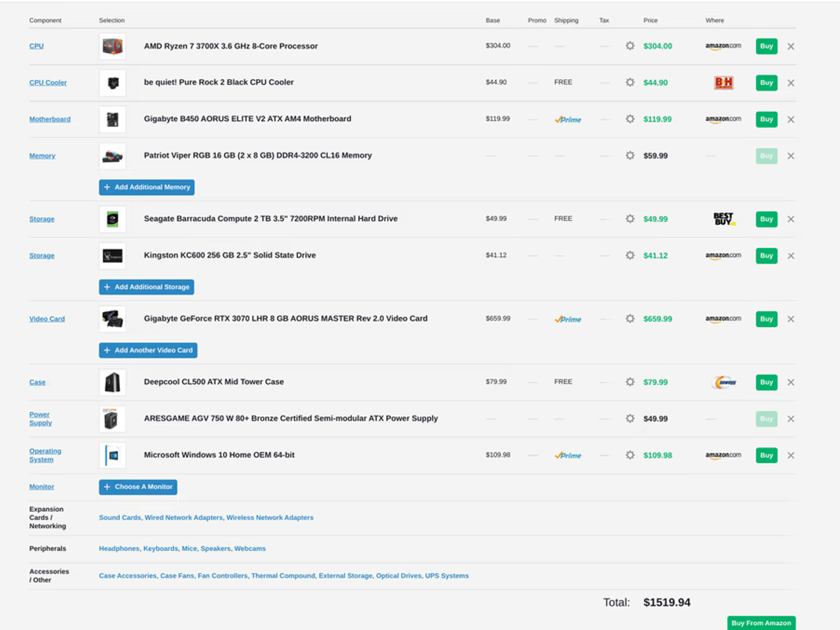The width and height of the screenshot is (840, 630).
Task: Buy the Deepcool case from Newegg
Action: point(766,382)
